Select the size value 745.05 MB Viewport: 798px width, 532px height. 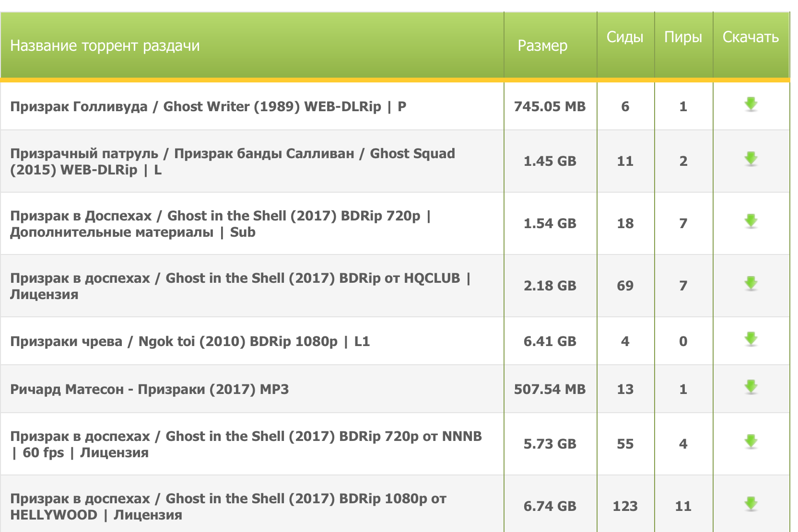[x=550, y=106]
